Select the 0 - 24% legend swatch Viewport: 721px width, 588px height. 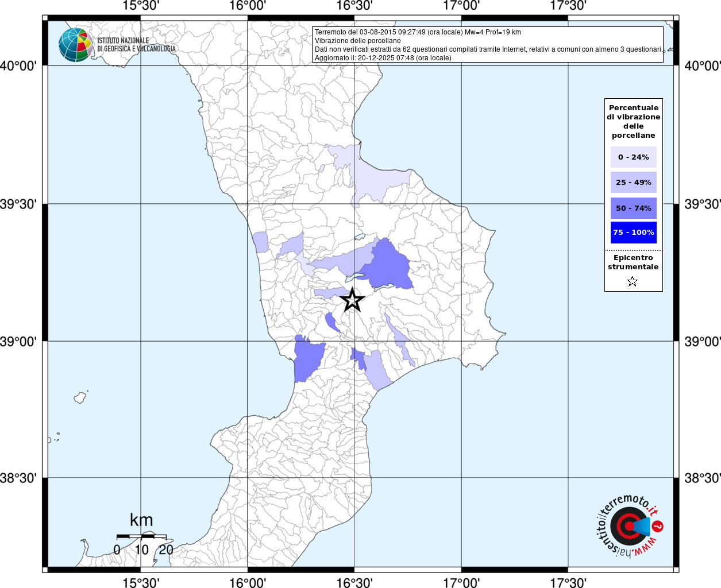click(x=633, y=157)
